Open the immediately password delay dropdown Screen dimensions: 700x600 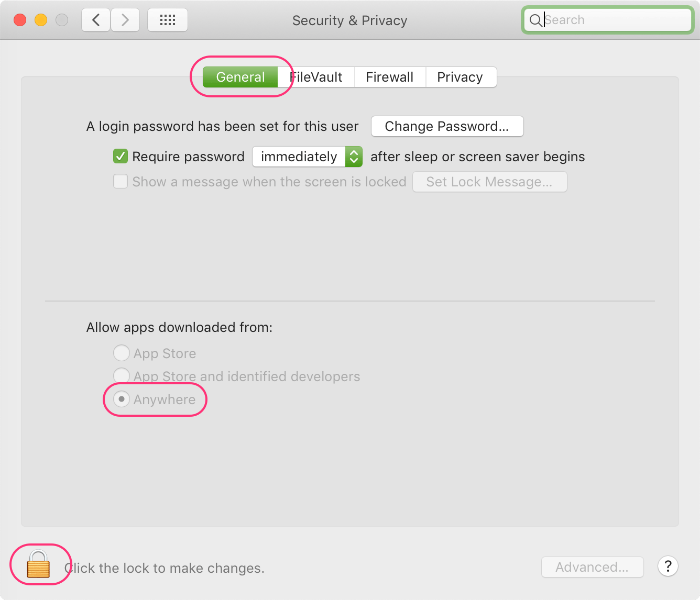[x=307, y=157]
